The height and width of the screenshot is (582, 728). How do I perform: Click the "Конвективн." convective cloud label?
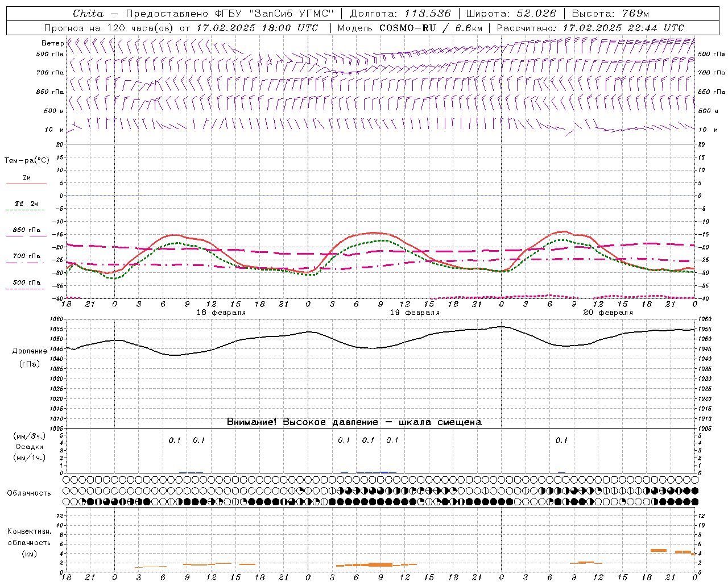(29, 531)
